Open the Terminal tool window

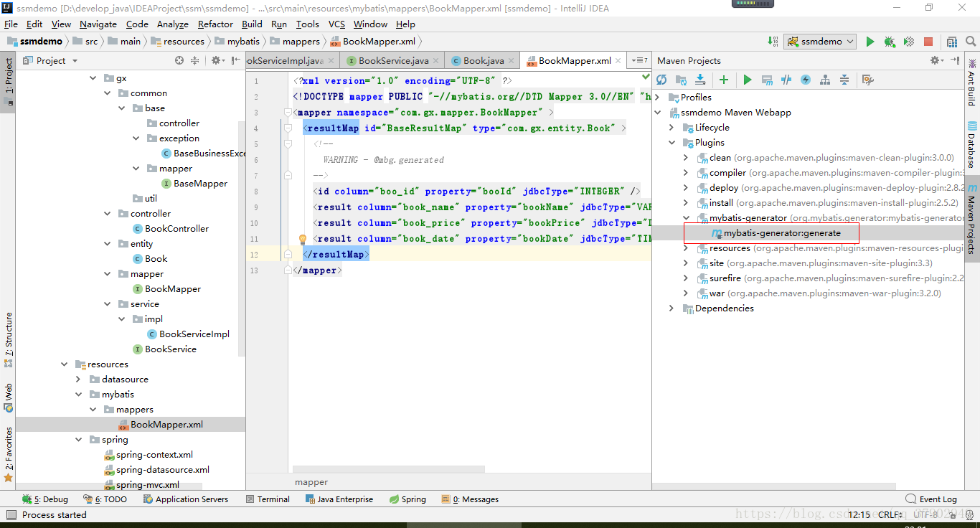(268, 499)
